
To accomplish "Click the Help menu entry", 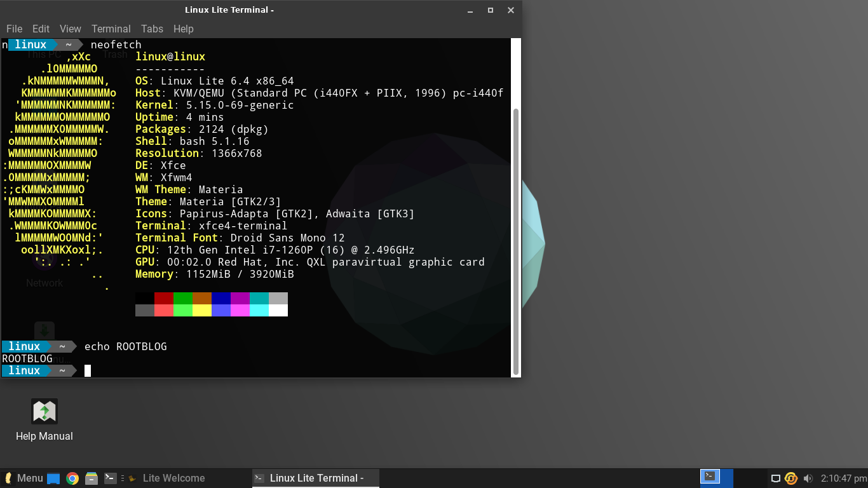I will 184,29.
